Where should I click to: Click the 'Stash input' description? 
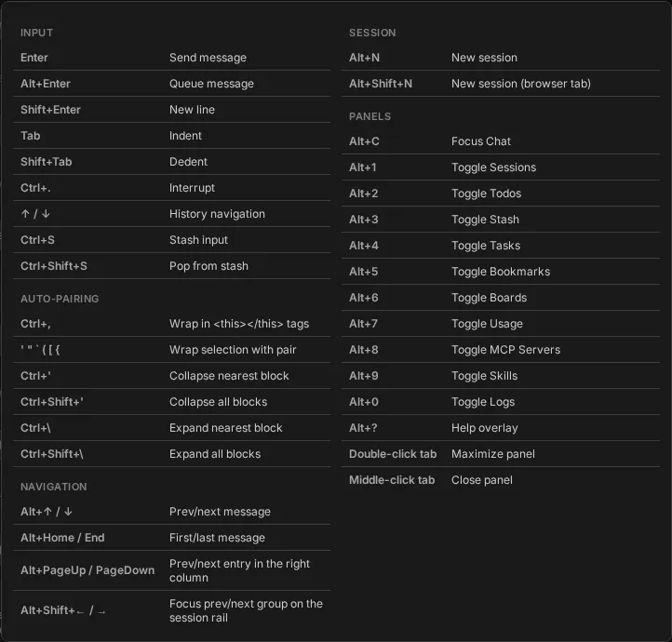(198, 240)
